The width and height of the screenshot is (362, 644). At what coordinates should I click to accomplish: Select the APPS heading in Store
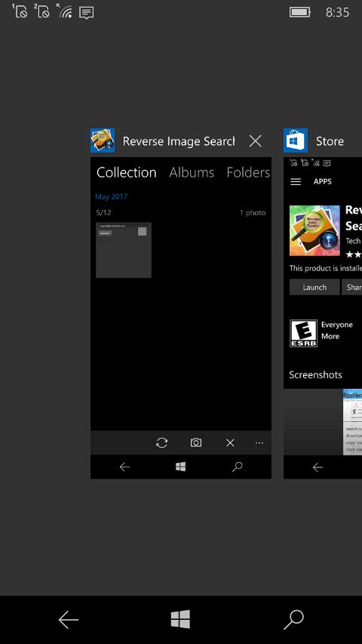click(x=323, y=181)
